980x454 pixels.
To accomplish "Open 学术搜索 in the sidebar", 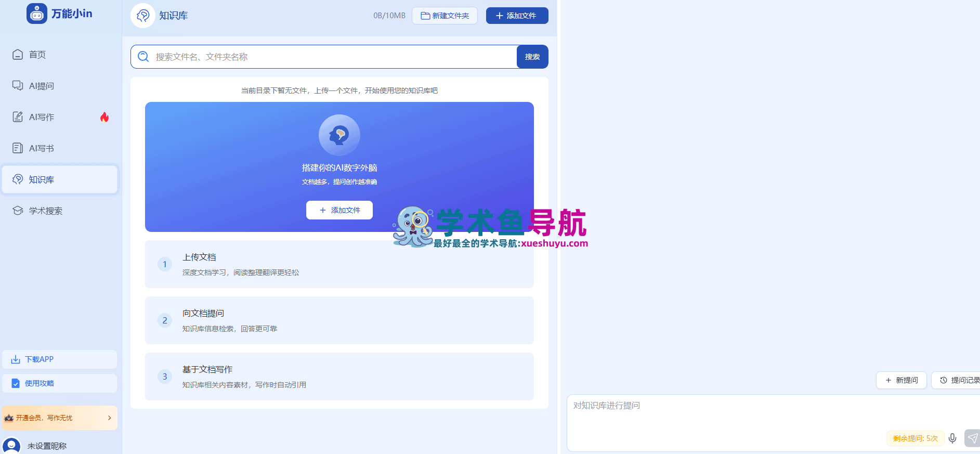I will click(x=60, y=211).
